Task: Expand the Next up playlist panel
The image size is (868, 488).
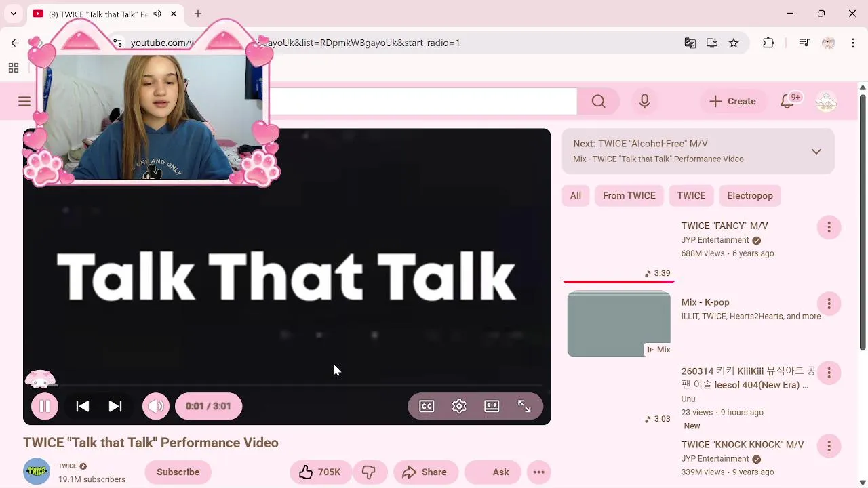Action: pos(816,151)
